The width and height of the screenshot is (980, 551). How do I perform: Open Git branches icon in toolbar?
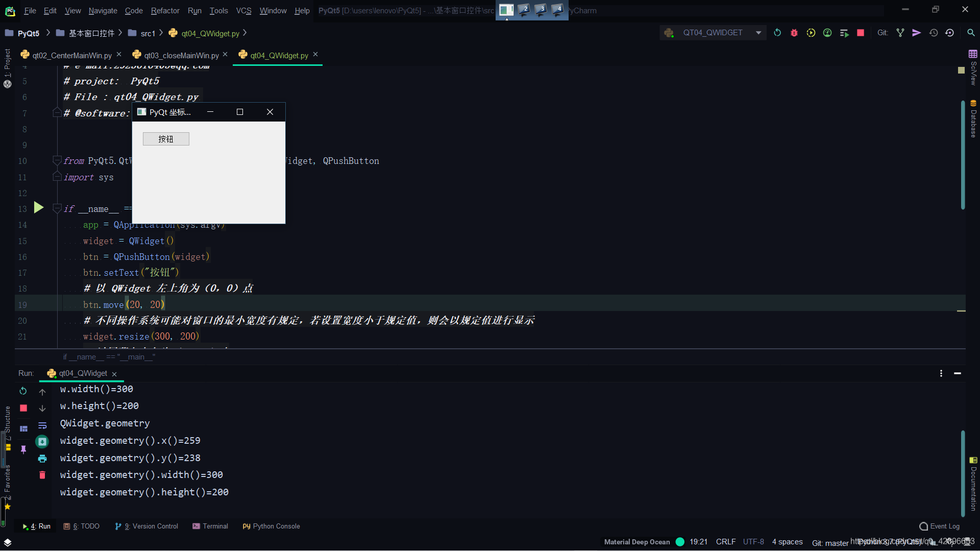[900, 32]
